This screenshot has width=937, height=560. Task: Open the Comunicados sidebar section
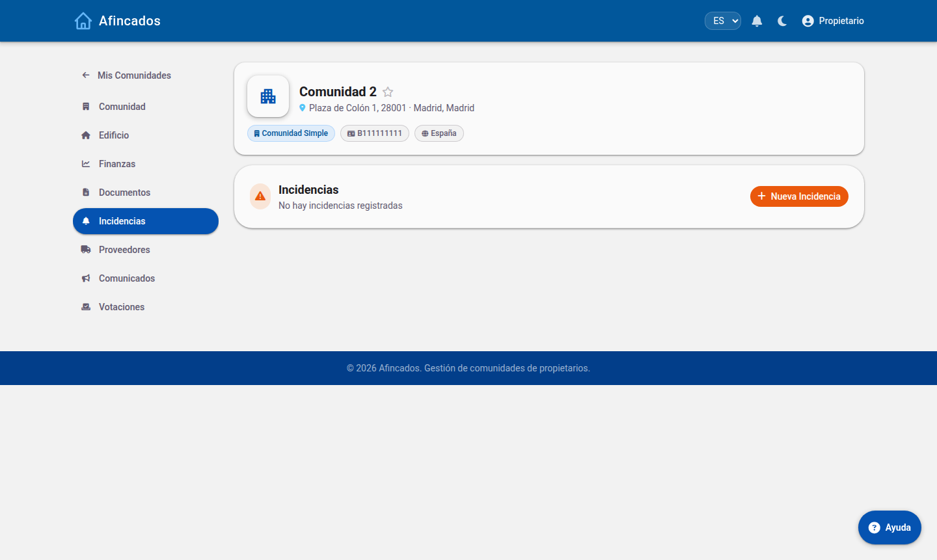(146, 278)
